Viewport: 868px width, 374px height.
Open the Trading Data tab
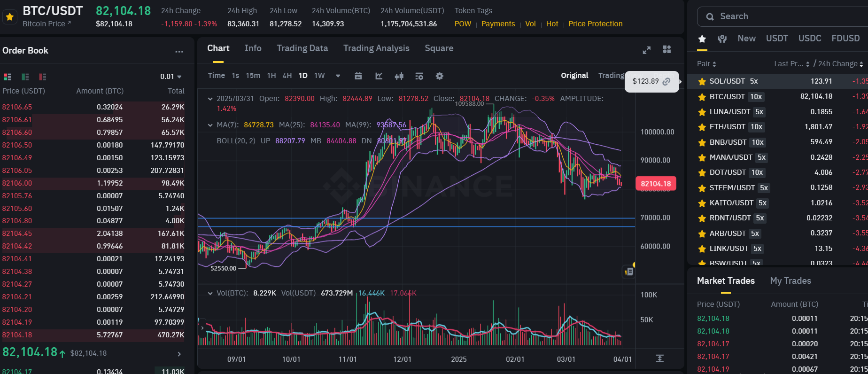(x=302, y=48)
